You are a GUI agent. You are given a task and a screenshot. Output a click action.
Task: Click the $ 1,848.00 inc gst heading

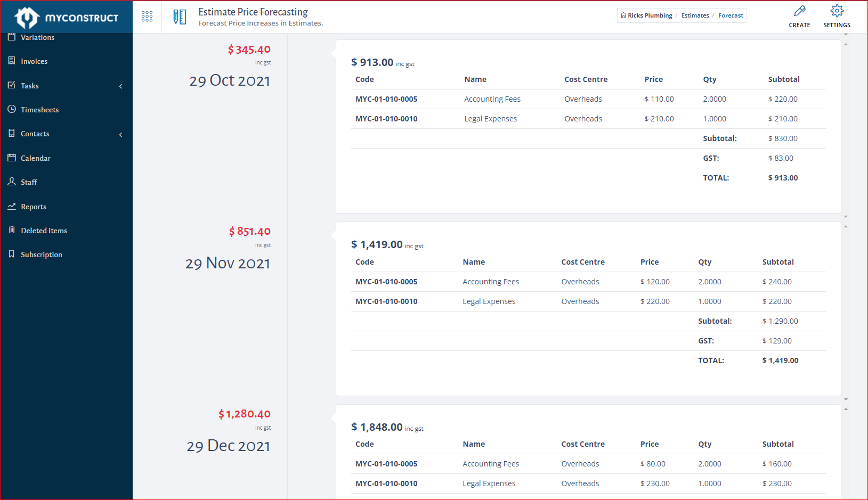387,427
